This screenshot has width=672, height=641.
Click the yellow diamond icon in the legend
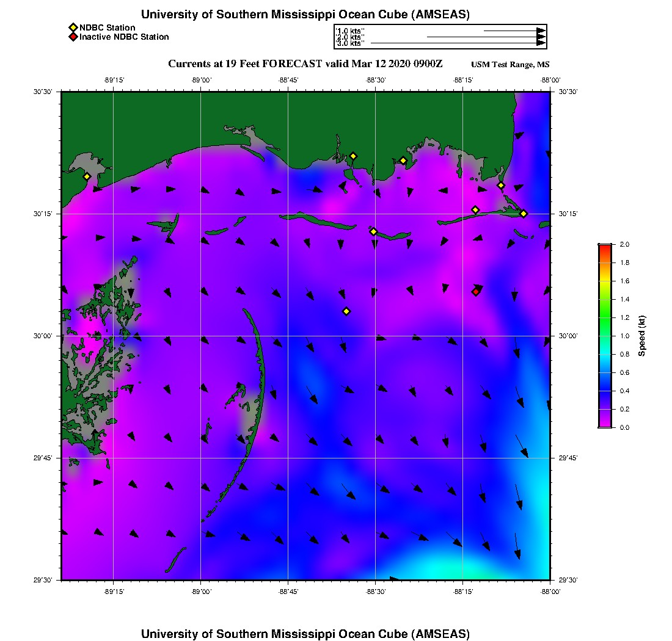pyautogui.click(x=73, y=27)
